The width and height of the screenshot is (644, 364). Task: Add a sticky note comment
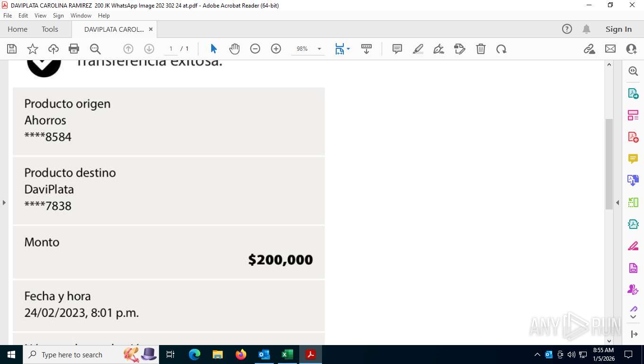point(397,49)
